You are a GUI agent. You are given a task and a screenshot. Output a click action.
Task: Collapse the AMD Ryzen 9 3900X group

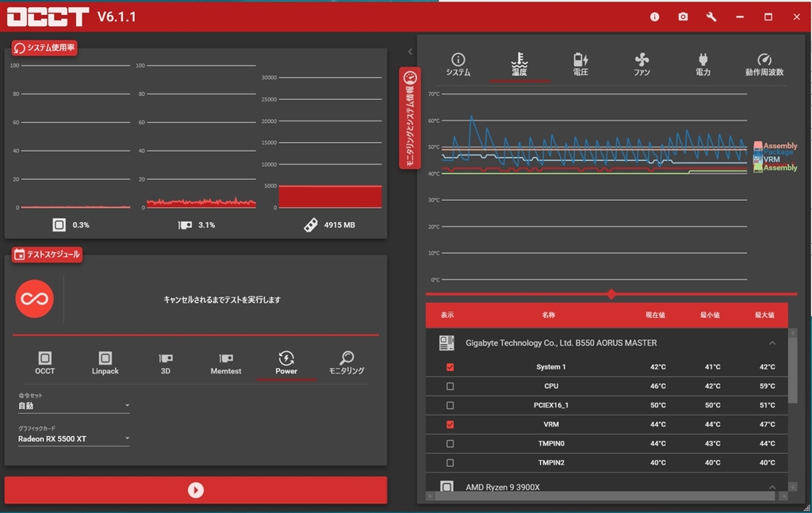point(772,487)
